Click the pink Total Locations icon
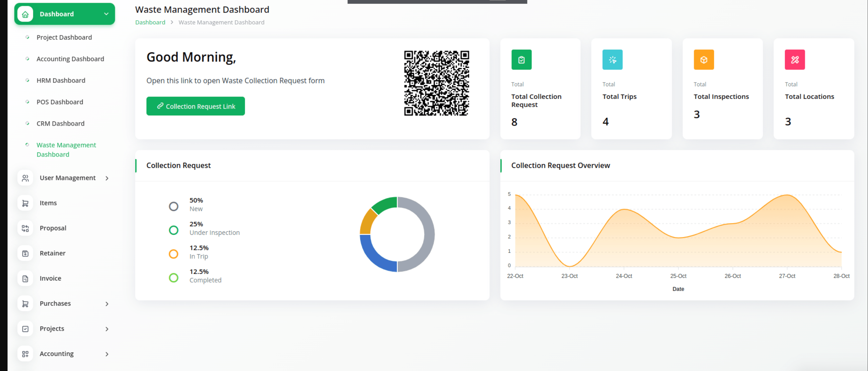This screenshot has width=868, height=371. click(795, 60)
